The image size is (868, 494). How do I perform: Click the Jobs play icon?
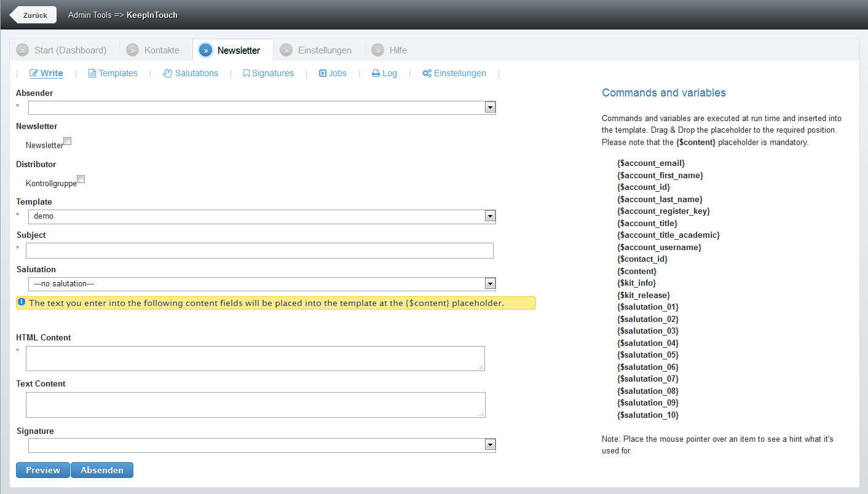click(x=323, y=73)
